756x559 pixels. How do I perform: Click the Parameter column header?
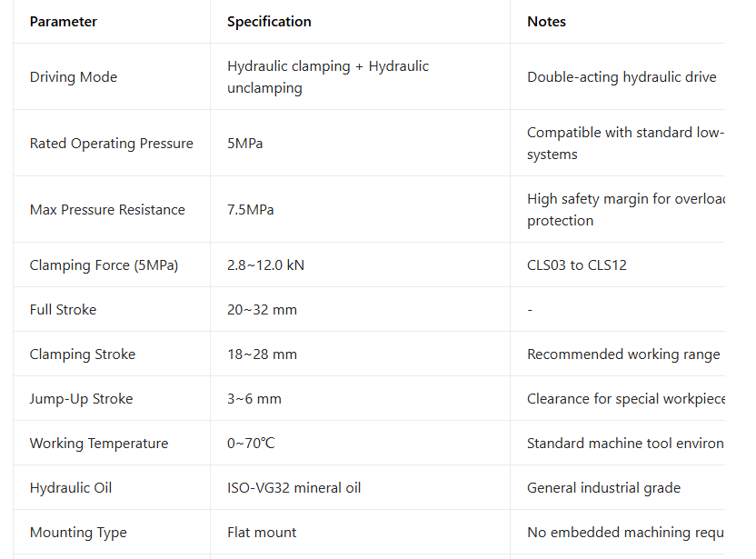64,22
